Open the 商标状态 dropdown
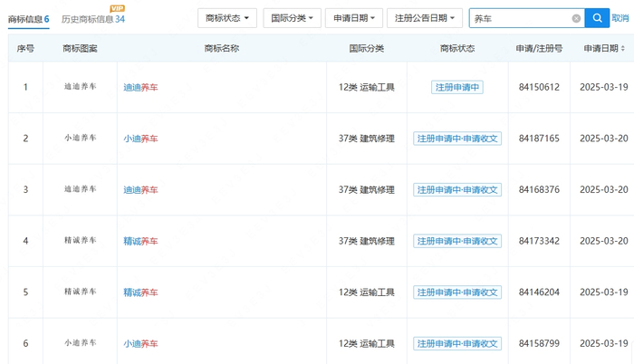The height and width of the screenshot is (364, 634). tap(227, 18)
